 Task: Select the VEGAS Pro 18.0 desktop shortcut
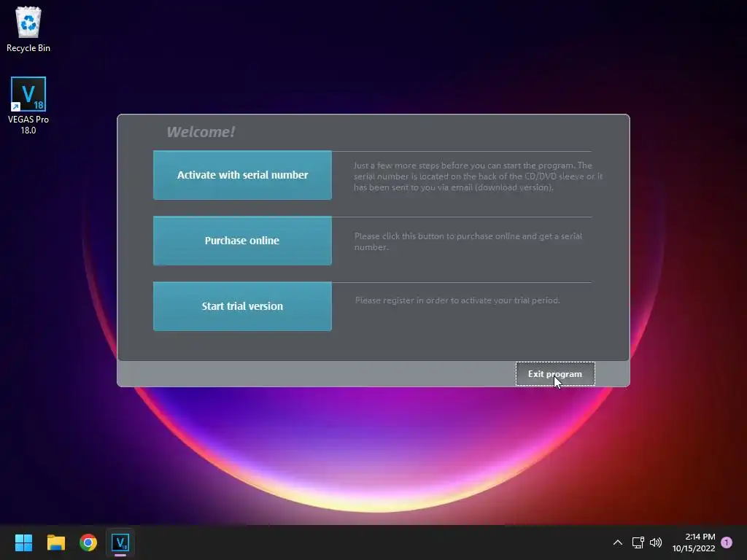click(x=28, y=106)
